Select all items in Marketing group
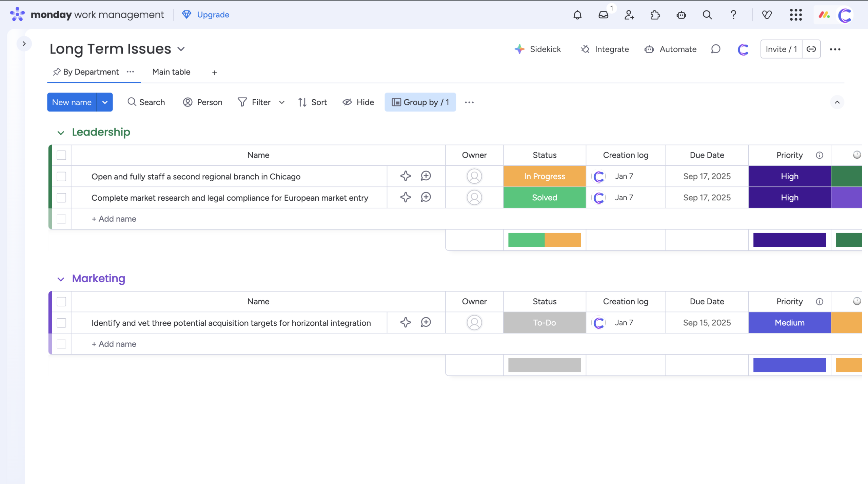The height and width of the screenshot is (484, 868). pyautogui.click(x=61, y=302)
